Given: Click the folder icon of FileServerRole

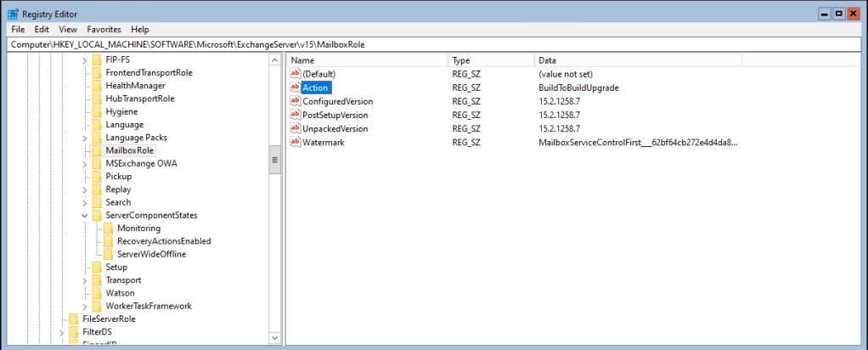Looking at the screenshot, I should click(74, 319).
